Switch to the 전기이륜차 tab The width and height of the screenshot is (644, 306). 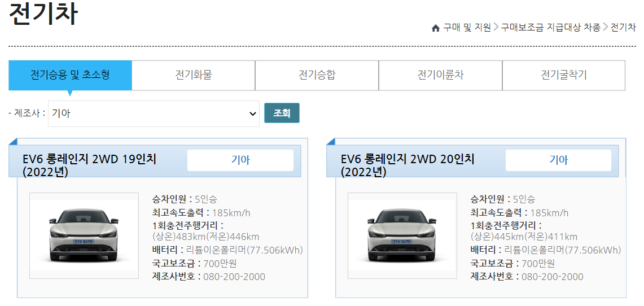pyautogui.click(x=440, y=76)
